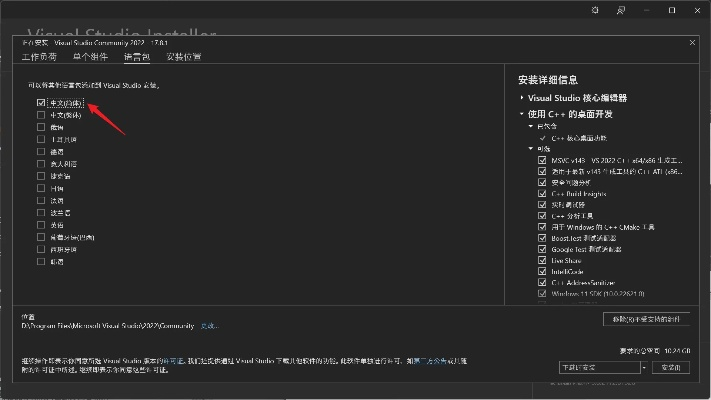Open the 下载时安装 install mode dropdown

tap(603, 367)
